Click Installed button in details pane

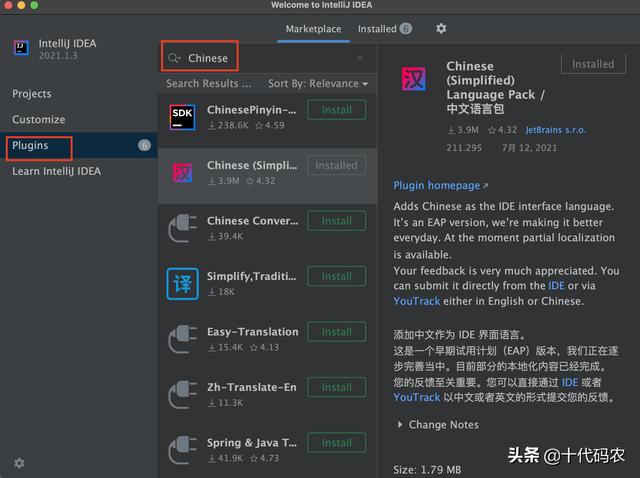[x=593, y=64]
